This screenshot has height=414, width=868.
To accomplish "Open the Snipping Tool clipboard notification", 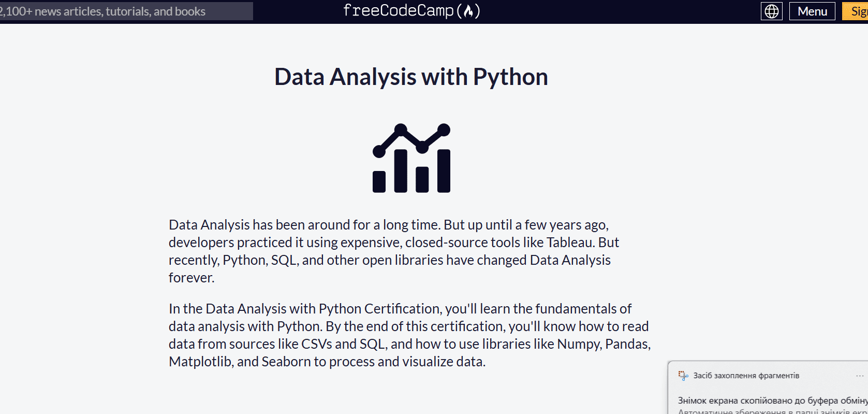I will 766,389.
